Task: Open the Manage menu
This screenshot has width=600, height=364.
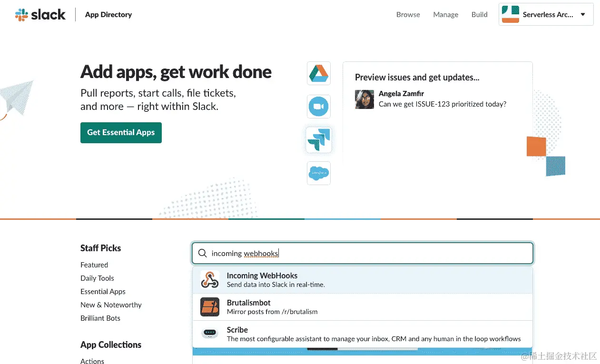Action: pos(446,15)
